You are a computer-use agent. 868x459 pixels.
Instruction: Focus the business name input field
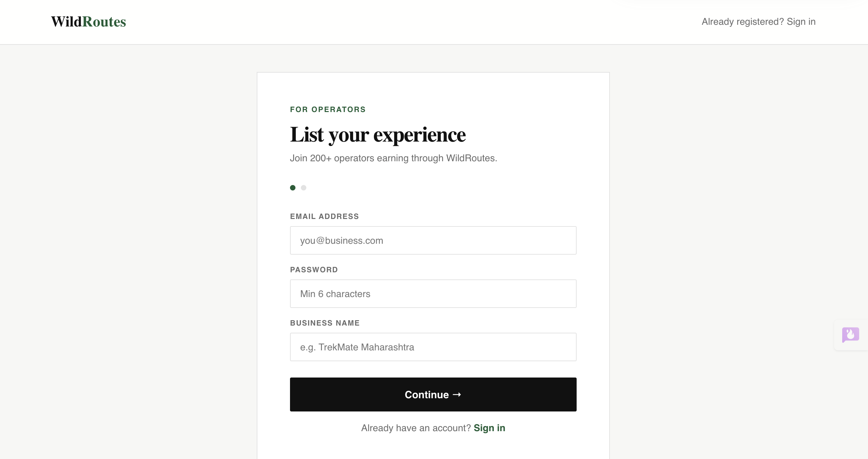pos(433,347)
